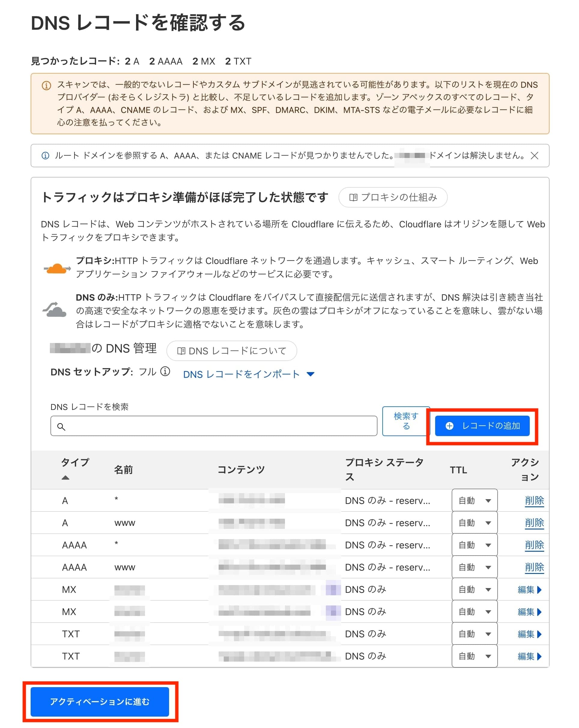579x728 pixels.
Task: Click the orange warning info icon
Action: pos(46,85)
